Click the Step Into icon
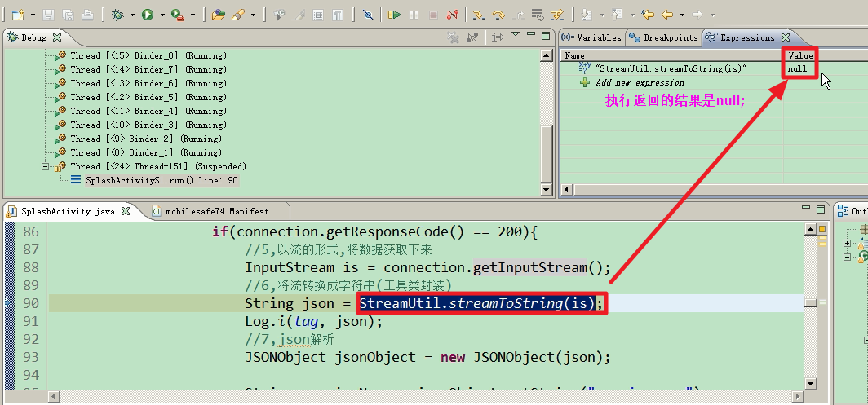This screenshot has width=868, height=405. [479, 15]
